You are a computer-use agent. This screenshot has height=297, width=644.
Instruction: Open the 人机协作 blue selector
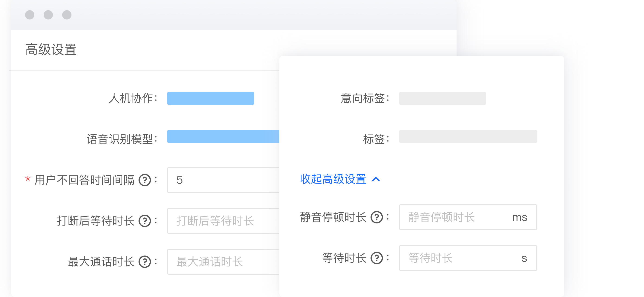click(x=210, y=98)
